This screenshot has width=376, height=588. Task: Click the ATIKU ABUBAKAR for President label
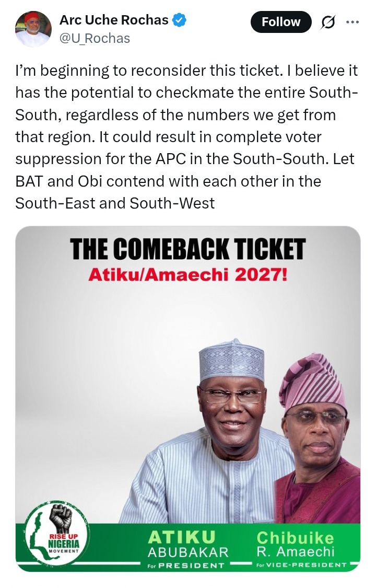coord(188,549)
